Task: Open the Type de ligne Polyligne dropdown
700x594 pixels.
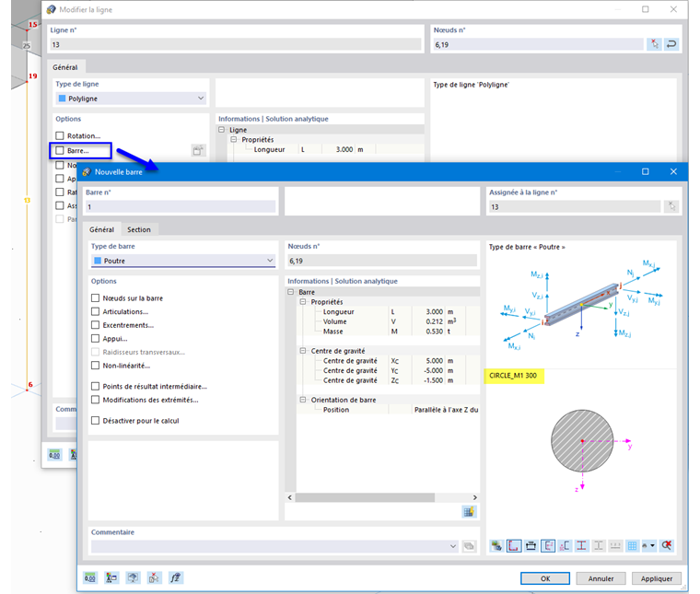Action: [131, 99]
